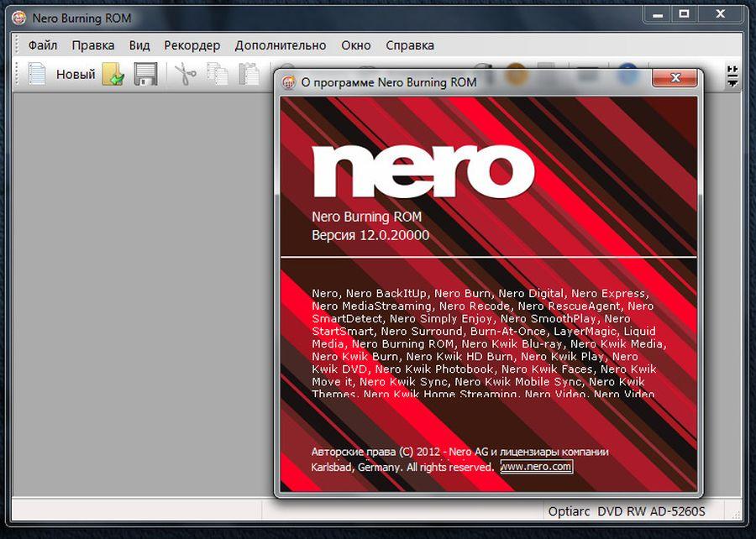
Task: Open the Дополнительно menu
Action: pos(281,45)
